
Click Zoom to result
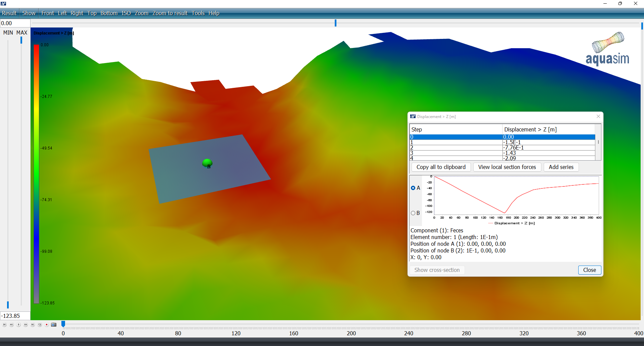pos(170,13)
